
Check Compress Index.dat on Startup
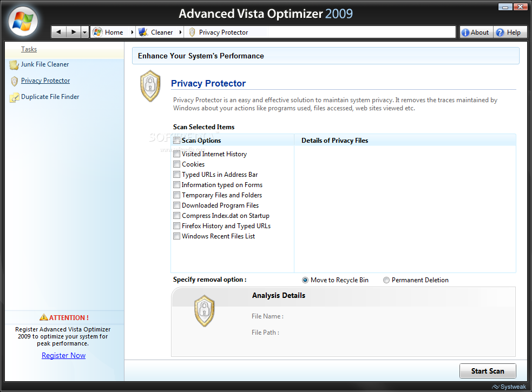point(177,216)
